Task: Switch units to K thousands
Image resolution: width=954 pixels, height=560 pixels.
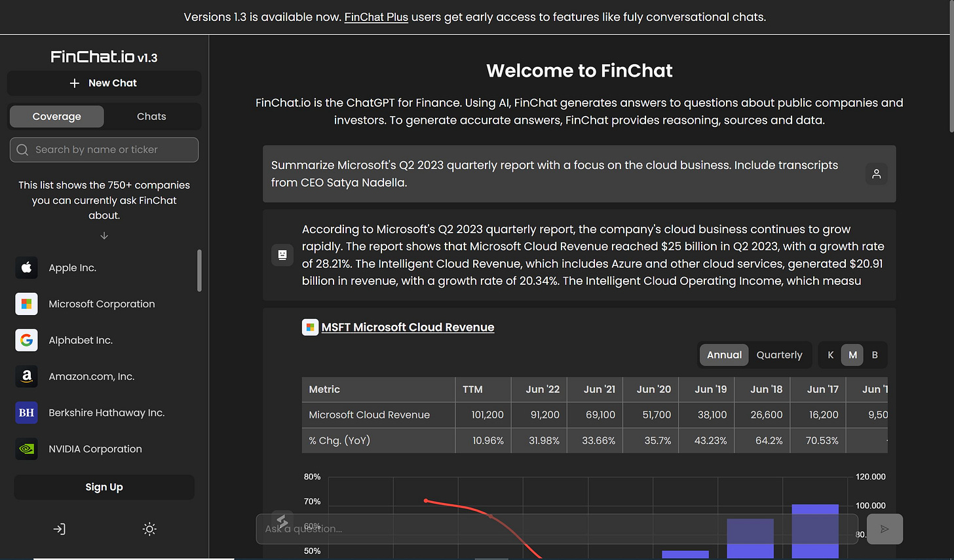Action: (x=831, y=355)
